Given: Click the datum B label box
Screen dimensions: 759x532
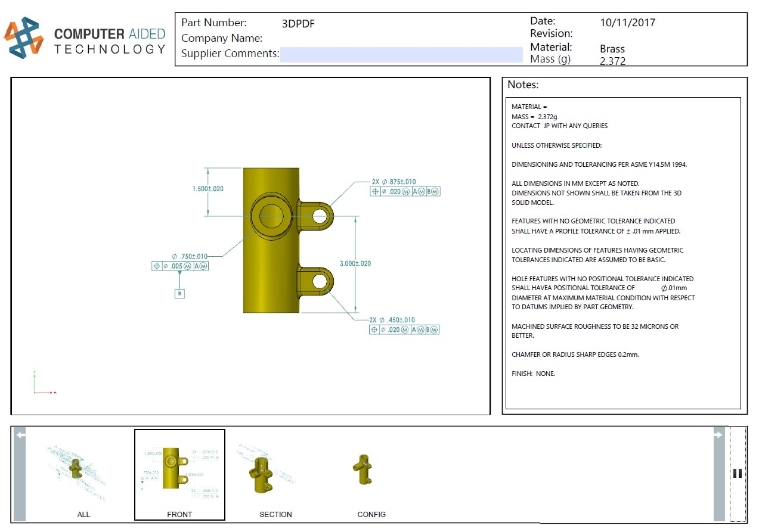Looking at the screenshot, I should tap(179, 294).
